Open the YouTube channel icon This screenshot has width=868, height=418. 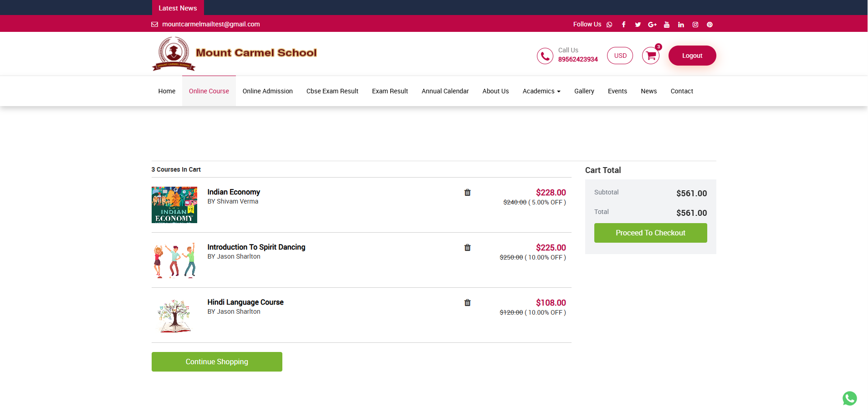(667, 25)
